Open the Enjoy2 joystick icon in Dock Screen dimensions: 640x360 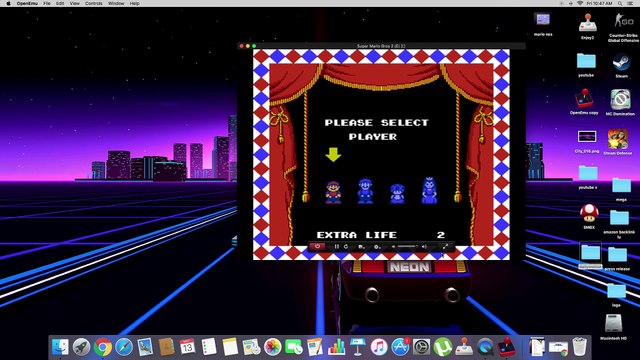click(x=464, y=347)
